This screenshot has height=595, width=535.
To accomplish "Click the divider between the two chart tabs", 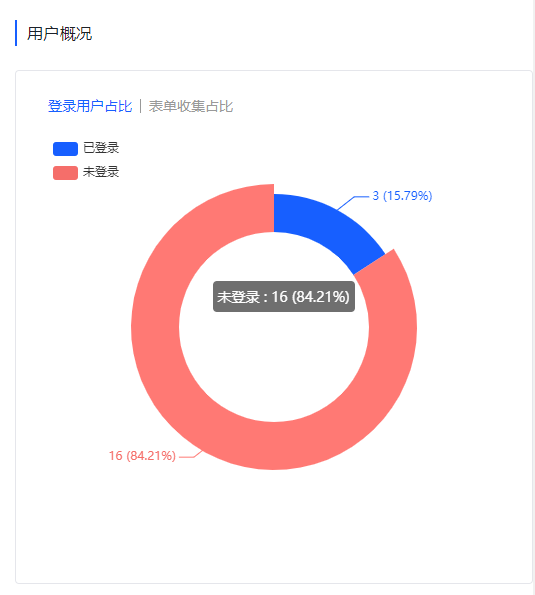I will (140, 106).
